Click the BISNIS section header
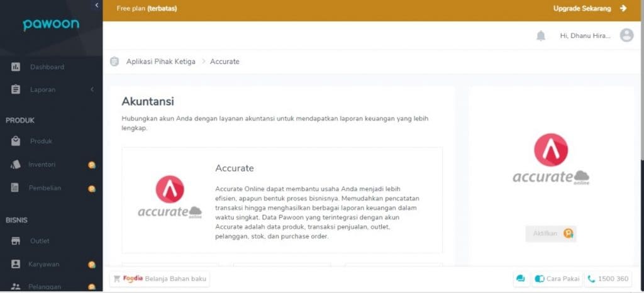This screenshot has height=293, width=644. point(17,220)
